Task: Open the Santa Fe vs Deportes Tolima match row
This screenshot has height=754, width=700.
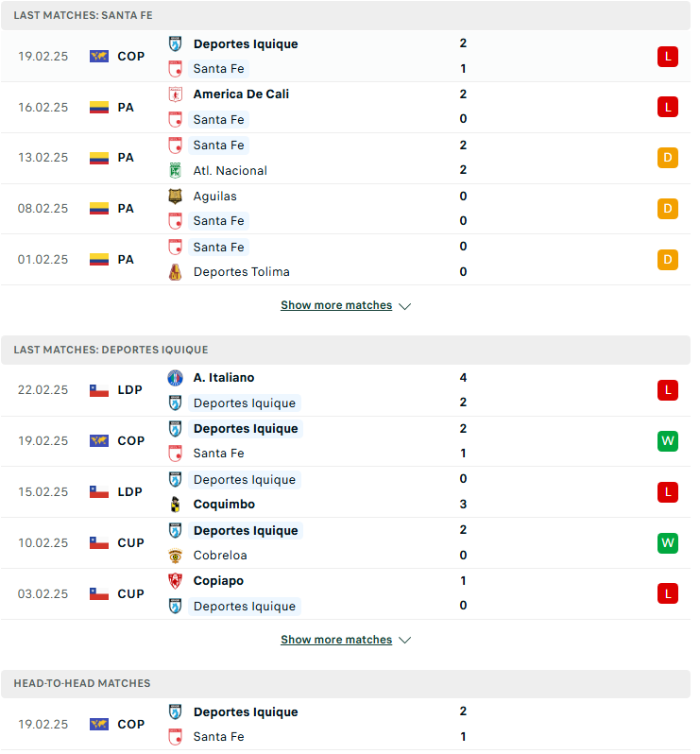Action: (346, 260)
